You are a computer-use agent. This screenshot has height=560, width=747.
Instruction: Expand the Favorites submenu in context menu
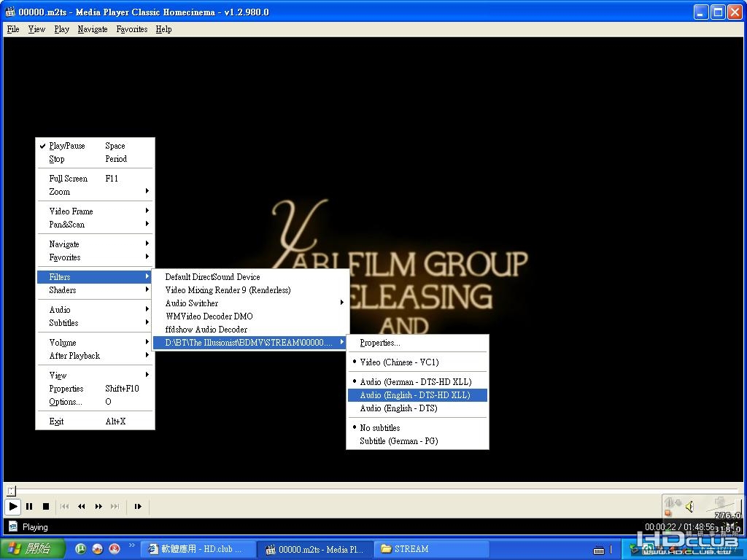click(x=96, y=257)
